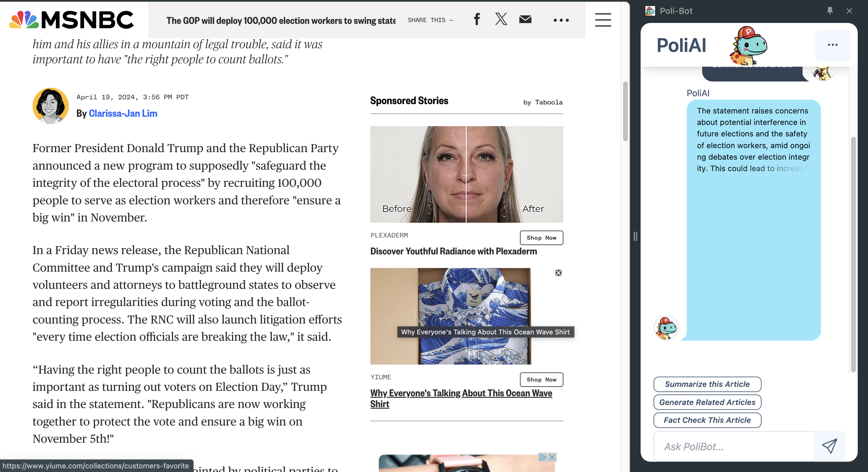
Task: Select Fact Check This Article
Action: tap(707, 420)
